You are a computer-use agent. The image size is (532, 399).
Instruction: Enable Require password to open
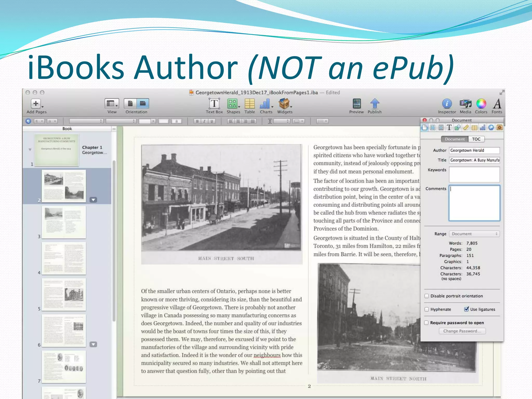pos(427,323)
